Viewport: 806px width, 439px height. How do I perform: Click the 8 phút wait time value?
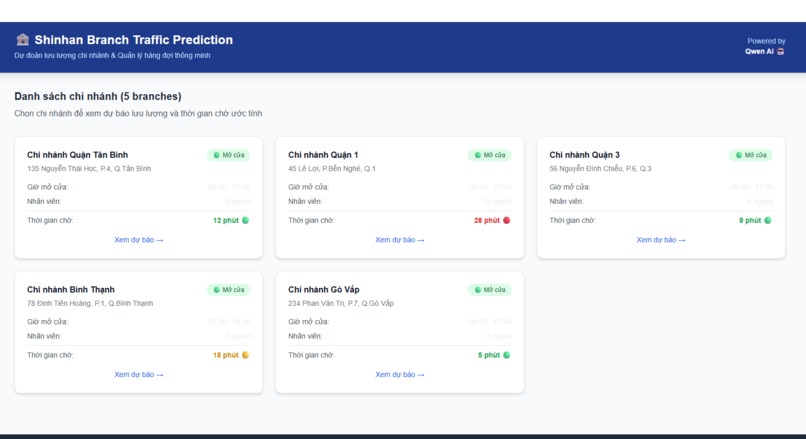click(x=750, y=220)
